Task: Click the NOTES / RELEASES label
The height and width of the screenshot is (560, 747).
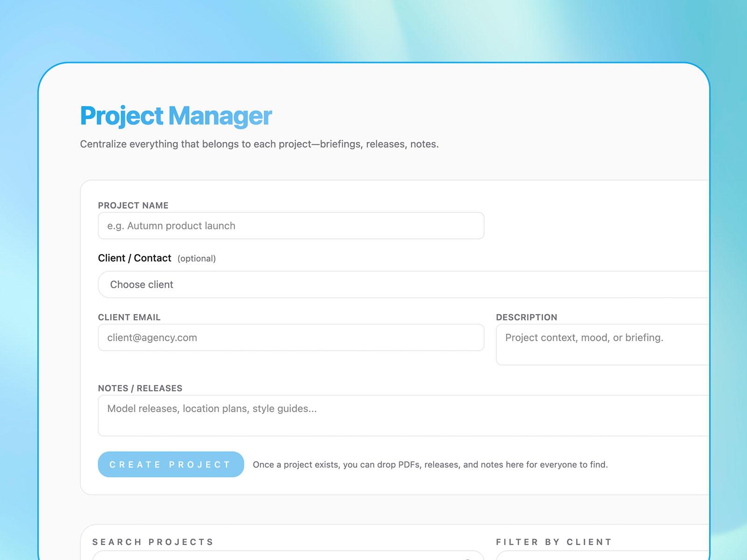Action: coord(140,388)
